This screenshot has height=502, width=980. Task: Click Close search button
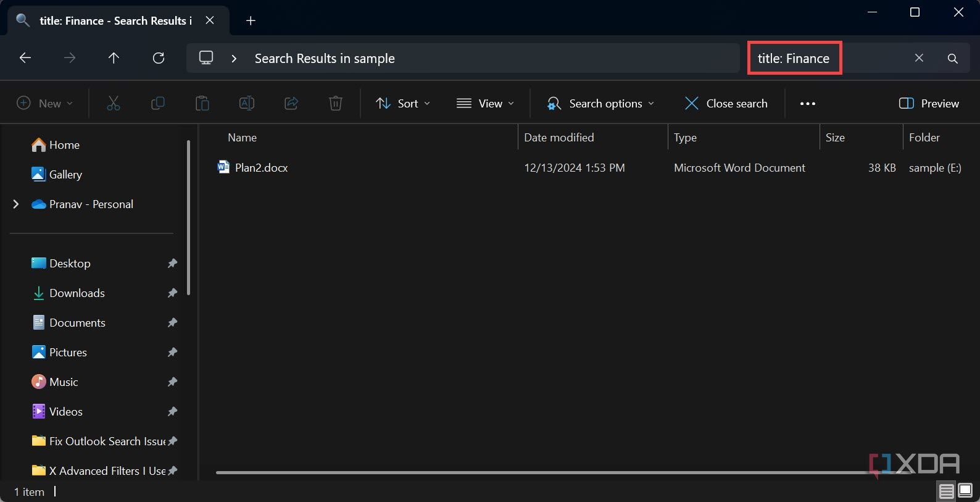click(x=726, y=103)
